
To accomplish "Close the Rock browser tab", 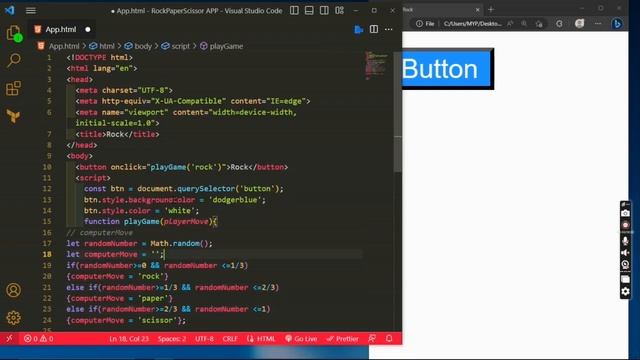I will pos(478,9).
